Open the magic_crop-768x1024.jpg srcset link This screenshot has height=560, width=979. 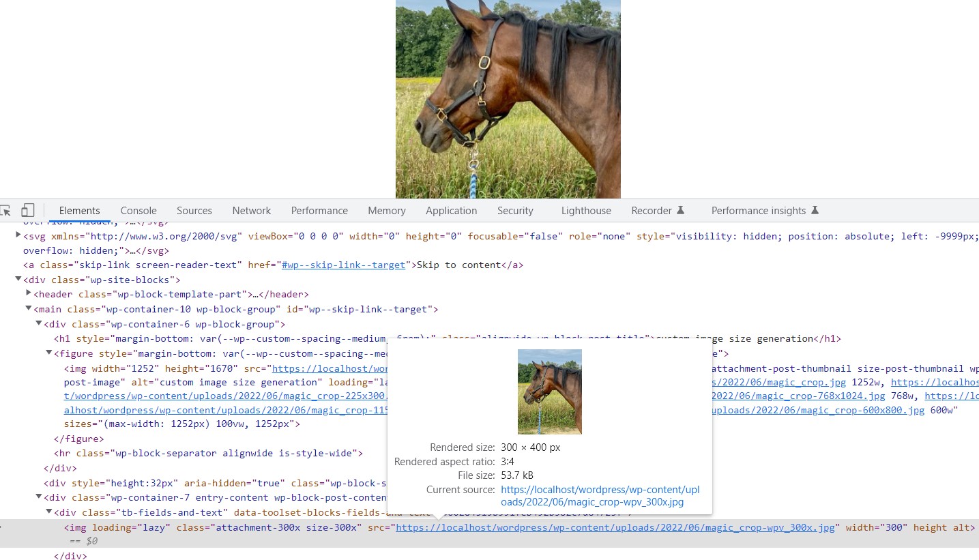tap(798, 396)
